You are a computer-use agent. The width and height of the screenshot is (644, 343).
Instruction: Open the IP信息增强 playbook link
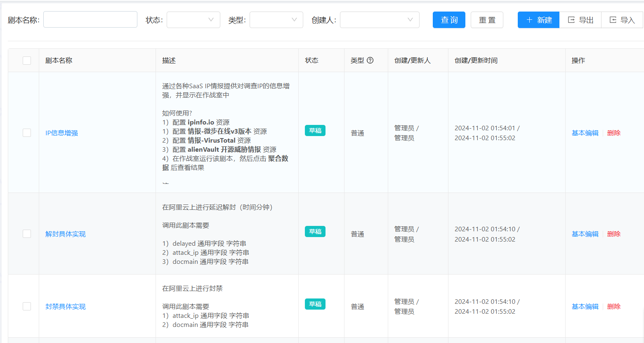point(61,133)
